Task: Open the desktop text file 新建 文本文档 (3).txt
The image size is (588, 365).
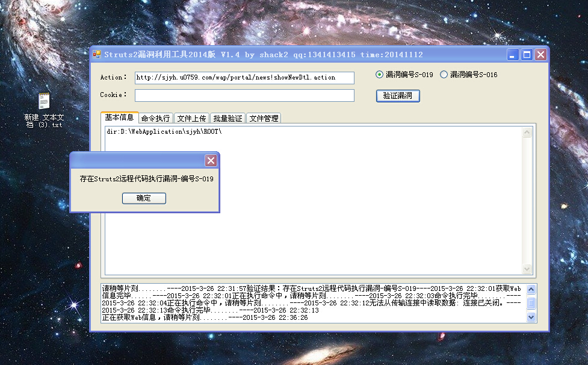Action: click(x=45, y=110)
